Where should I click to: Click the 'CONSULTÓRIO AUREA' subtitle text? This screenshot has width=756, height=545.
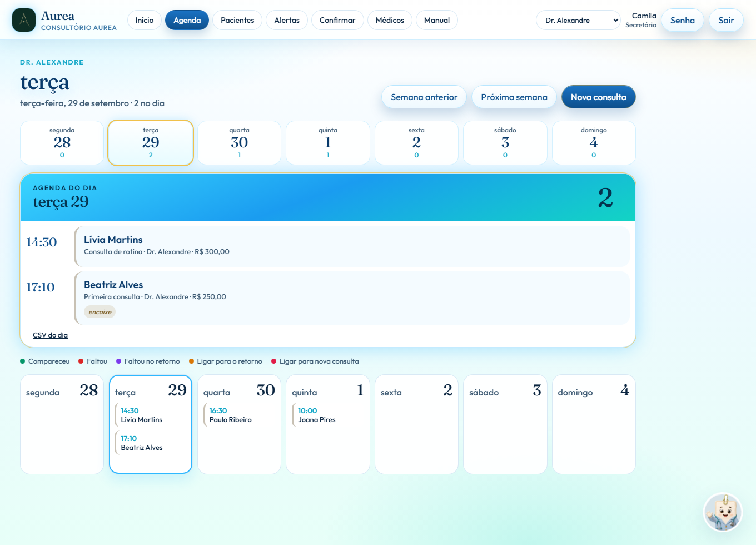pyautogui.click(x=79, y=28)
